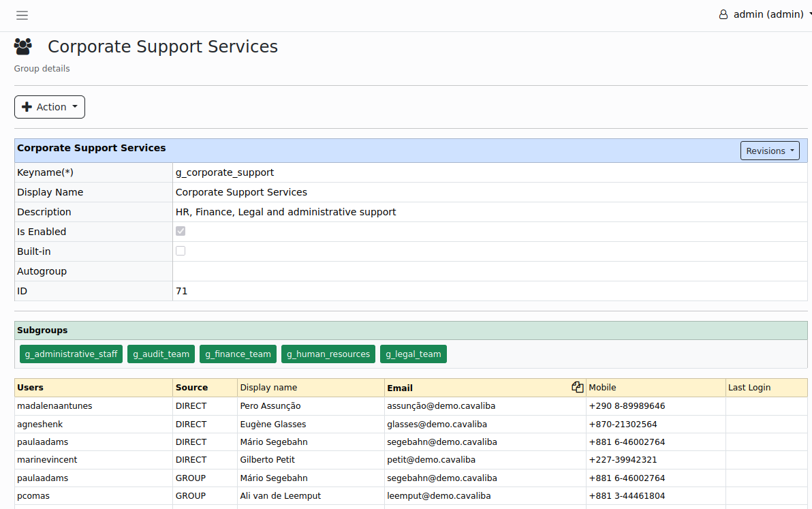
Task: Open user madalenaantunes
Action: click(54, 406)
